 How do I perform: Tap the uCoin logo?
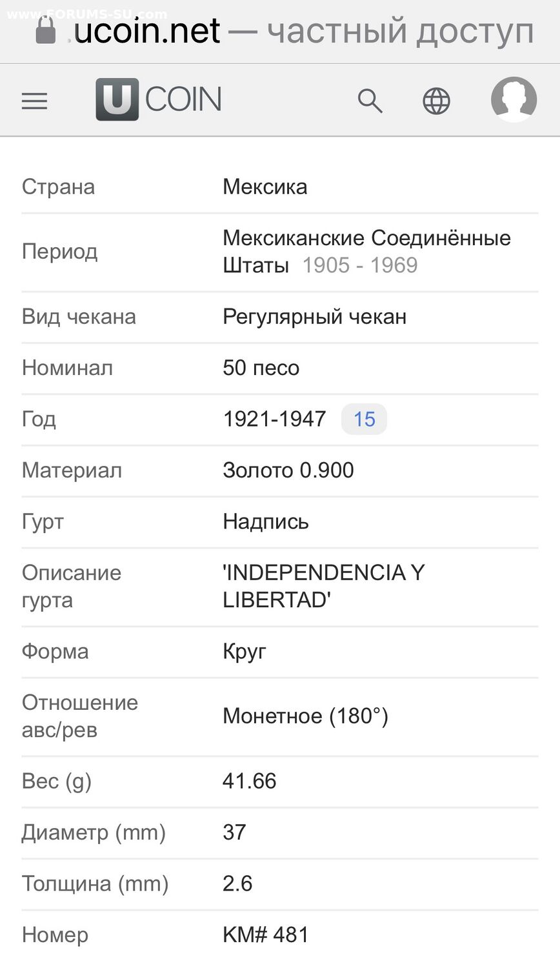[159, 99]
